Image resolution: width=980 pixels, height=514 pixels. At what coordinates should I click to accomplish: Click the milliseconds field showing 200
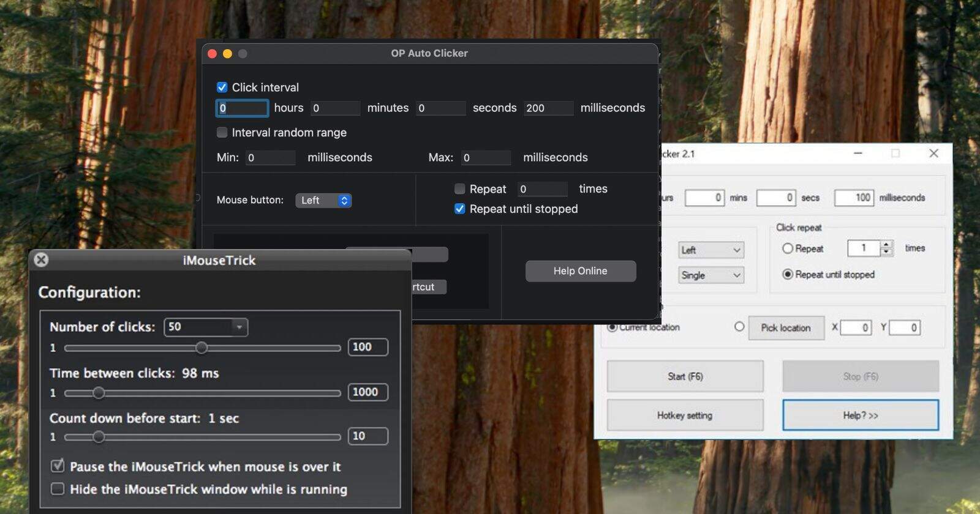[x=548, y=108]
